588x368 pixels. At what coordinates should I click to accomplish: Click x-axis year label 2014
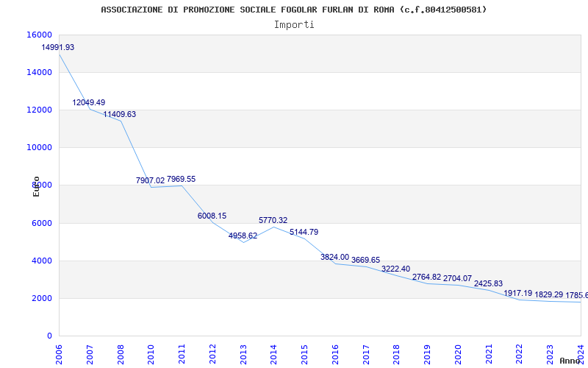click(273, 355)
